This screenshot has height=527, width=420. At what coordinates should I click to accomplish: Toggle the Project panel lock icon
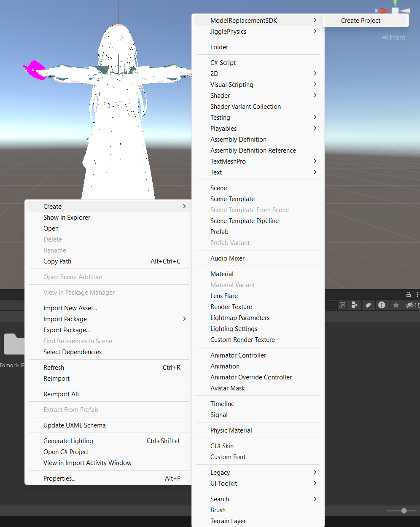click(x=408, y=294)
